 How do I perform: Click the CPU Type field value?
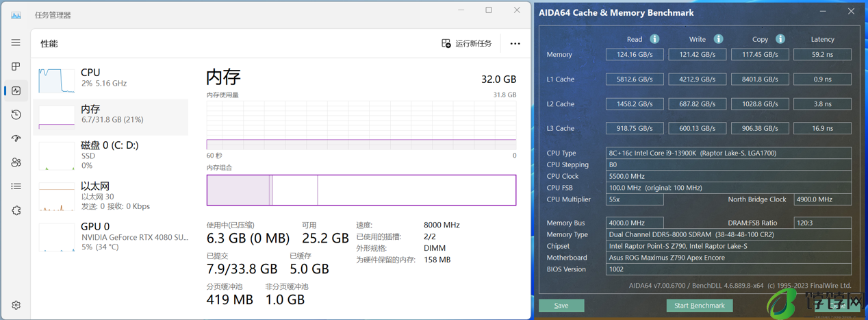[x=728, y=153]
